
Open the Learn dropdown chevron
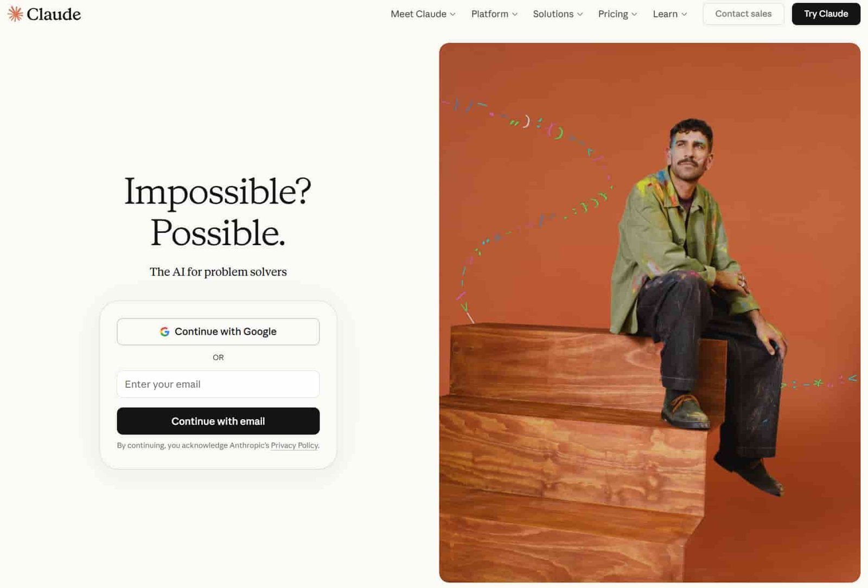(684, 14)
